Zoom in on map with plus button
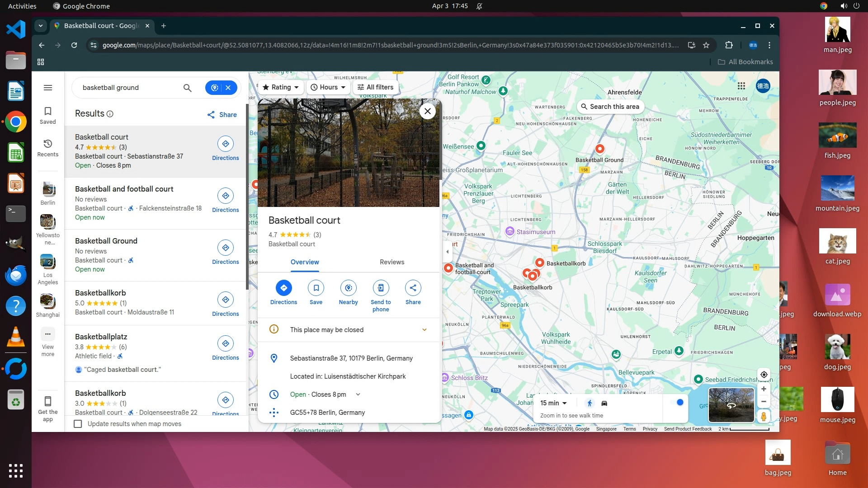Viewport: 868px width, 488px height. click(764, 389)
